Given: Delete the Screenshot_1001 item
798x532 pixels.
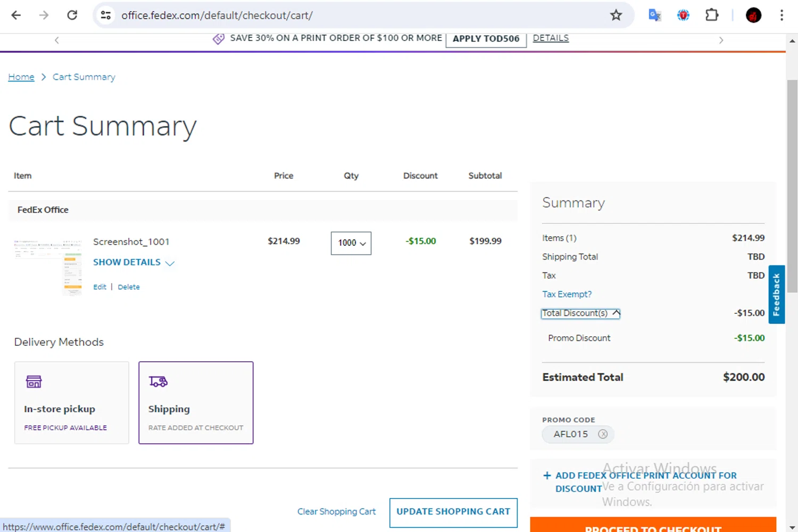Looking at the screenshot, I should (x=129, y=287).
